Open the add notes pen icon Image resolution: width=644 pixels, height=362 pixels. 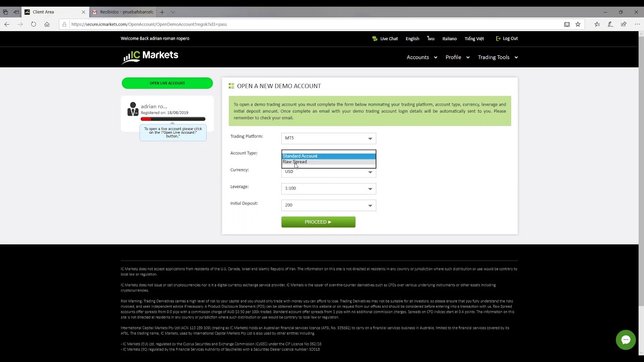(610, 24)
